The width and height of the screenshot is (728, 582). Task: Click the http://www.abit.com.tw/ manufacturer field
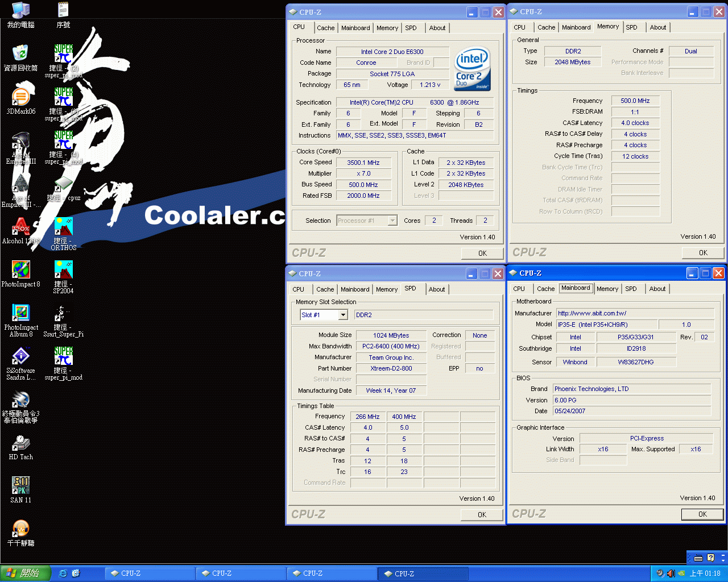pos(635,313)
